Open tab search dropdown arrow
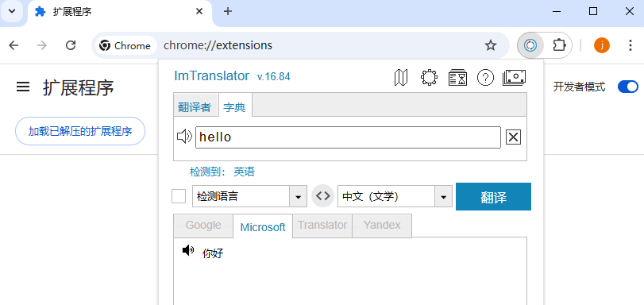Screen dimensions: 644x305 [x=11, y=11]
